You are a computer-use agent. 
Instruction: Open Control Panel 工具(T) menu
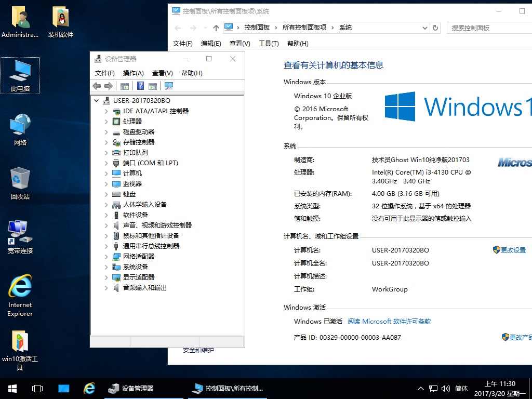coord(269,44)
